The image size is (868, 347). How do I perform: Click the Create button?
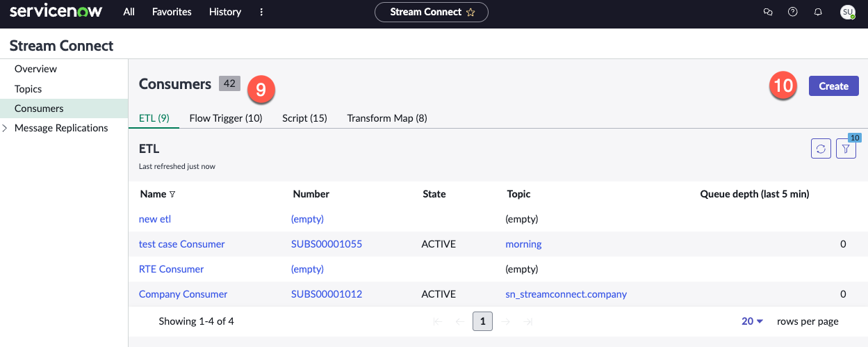(833, 86)
